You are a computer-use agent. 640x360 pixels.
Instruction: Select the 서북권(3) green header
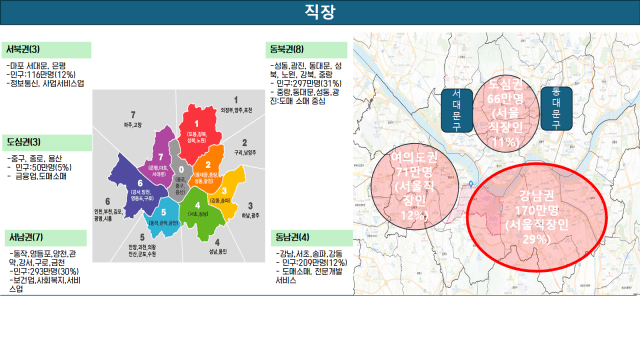point(47,50)
